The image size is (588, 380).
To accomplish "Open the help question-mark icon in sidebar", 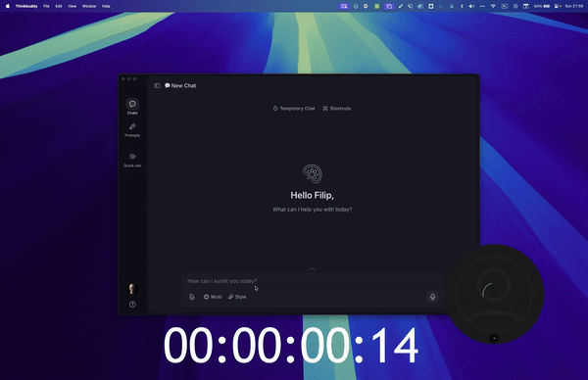I will [132, 305].
